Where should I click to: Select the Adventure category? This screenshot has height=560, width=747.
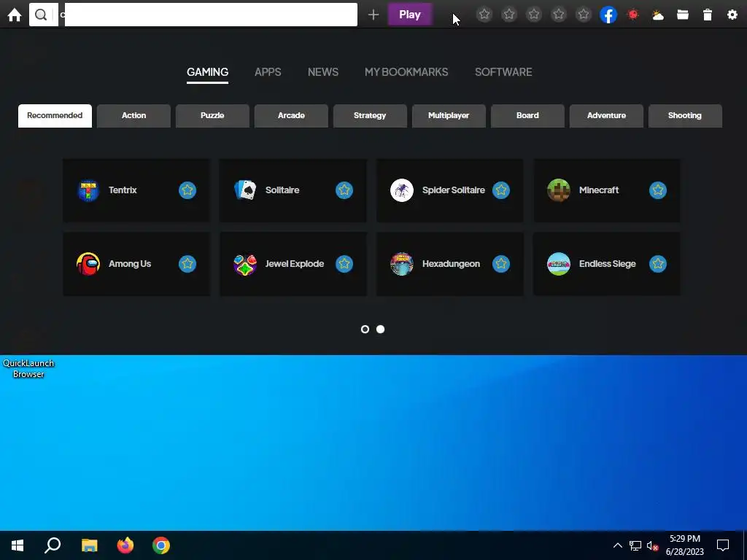coord(606,116)
